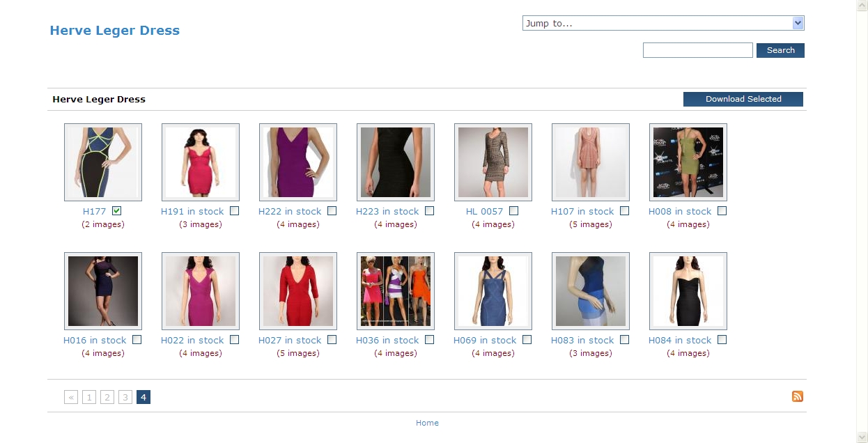Go to page 3
The width and height of the screenshot is (868, 443).
tap(125, 397)
